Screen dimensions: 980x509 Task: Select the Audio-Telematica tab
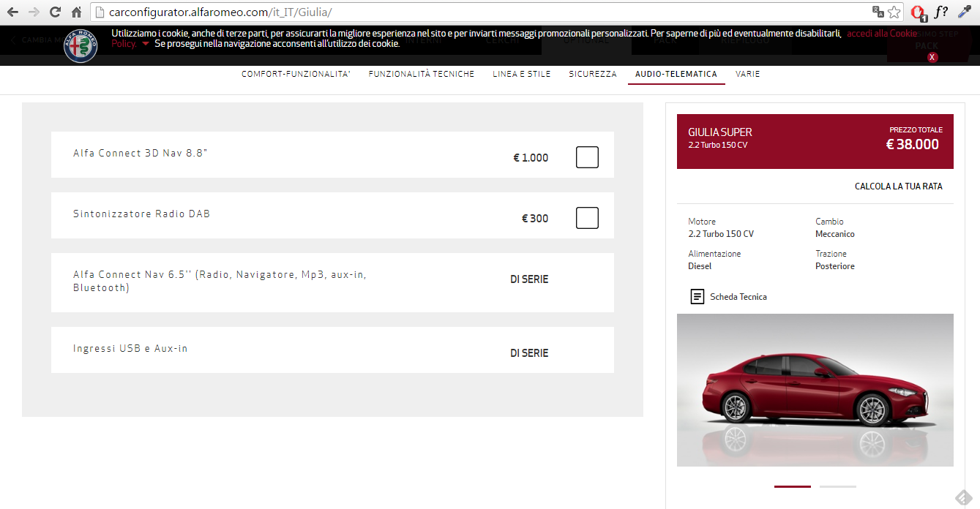676,74
